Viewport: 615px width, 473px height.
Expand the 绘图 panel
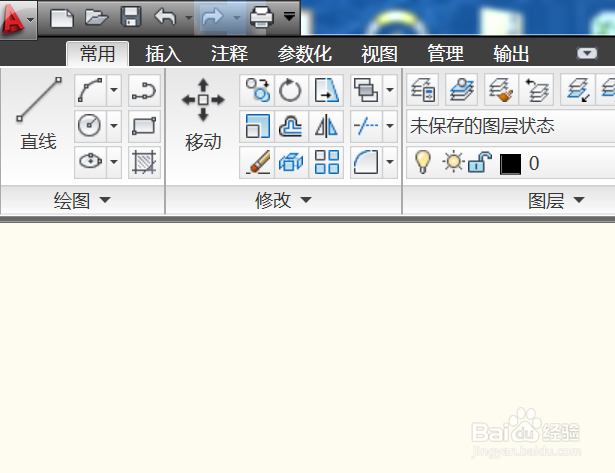click(82, 200)
